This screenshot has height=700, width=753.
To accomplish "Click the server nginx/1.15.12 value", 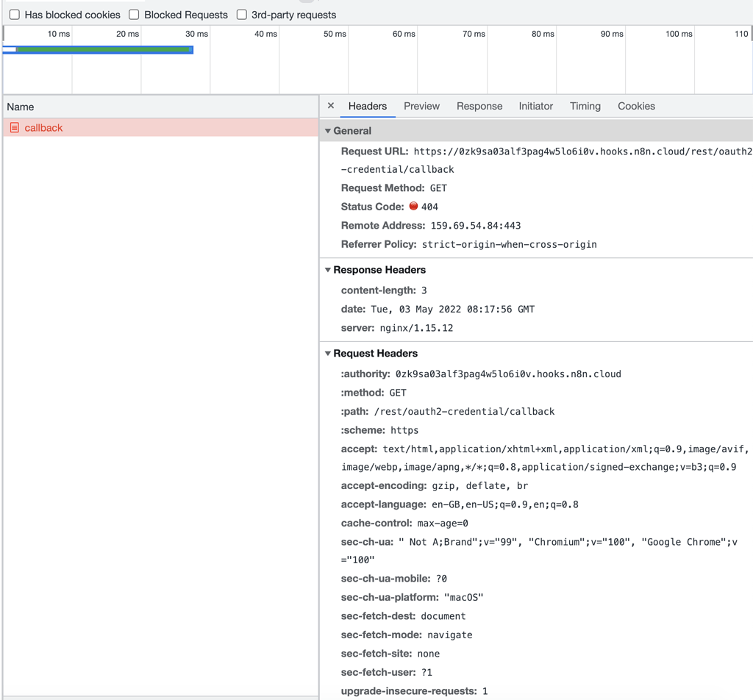I will click(x=416, y=328).
